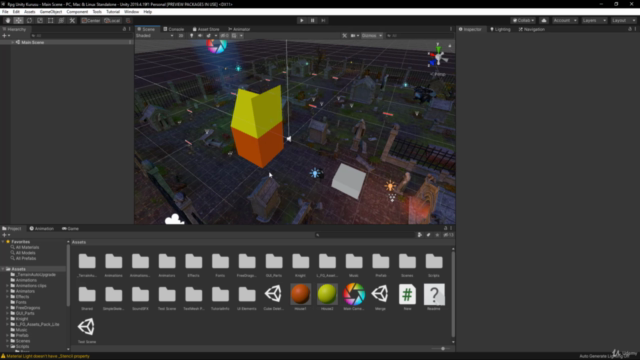The width and height of the screenshot is (640, 360).
Task: Open the Layers dropdown
Action: pyautogui.click(x=594, y=20)
